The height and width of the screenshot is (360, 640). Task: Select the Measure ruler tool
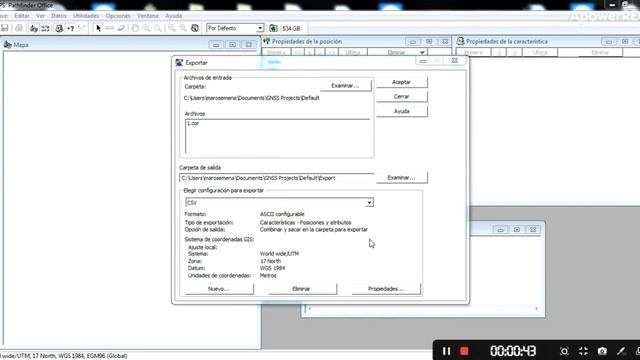109,28
